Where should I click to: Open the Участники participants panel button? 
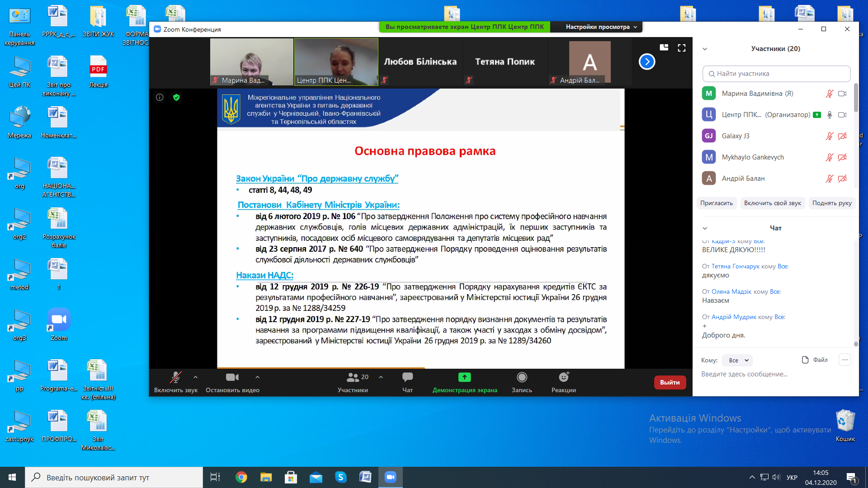(353, 382)
